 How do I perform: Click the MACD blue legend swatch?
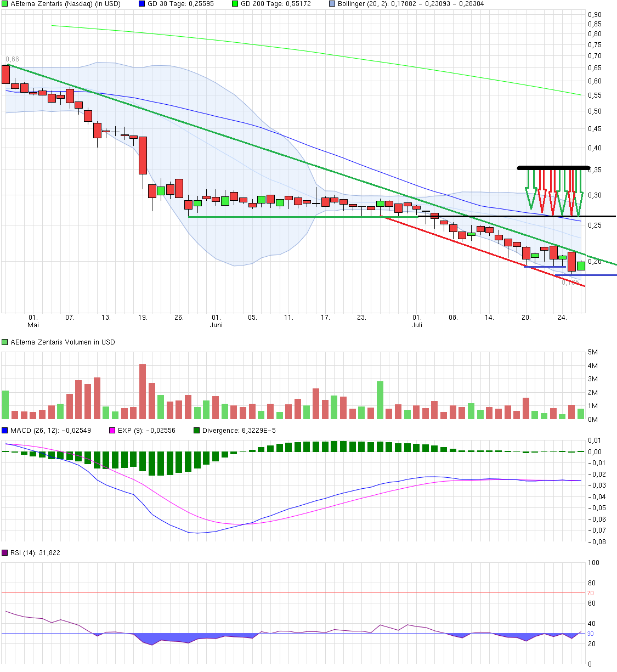[5, 431]
